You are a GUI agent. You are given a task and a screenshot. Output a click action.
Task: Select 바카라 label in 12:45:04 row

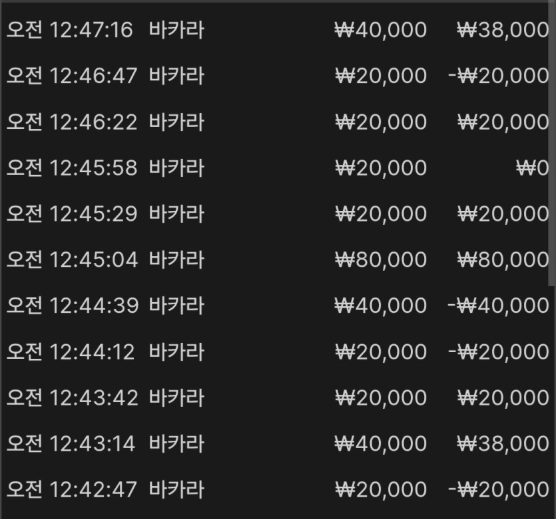click(x=177, y=260)
